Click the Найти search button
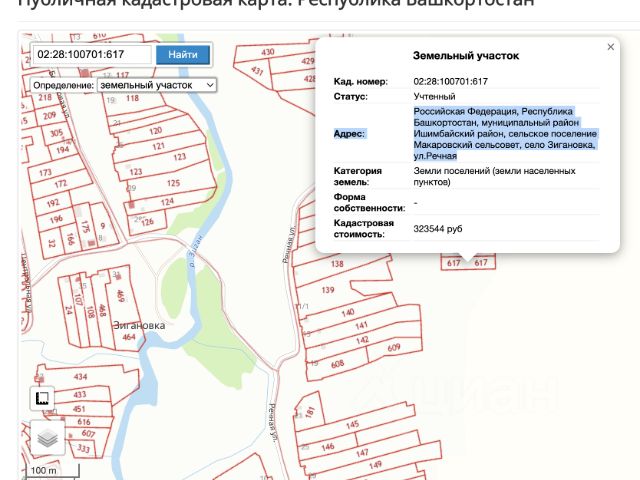The width and height of the screenshot is (640, 480). click(183, 55)
